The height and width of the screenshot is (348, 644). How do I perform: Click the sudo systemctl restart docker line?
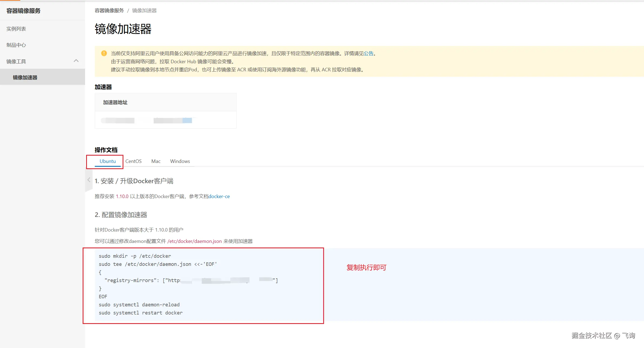(140, 313)
